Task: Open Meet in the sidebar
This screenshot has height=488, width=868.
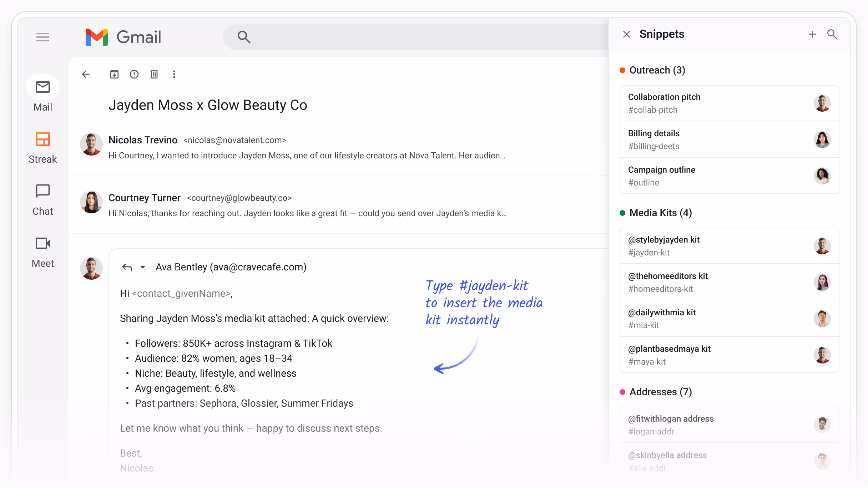Action: 43,252
